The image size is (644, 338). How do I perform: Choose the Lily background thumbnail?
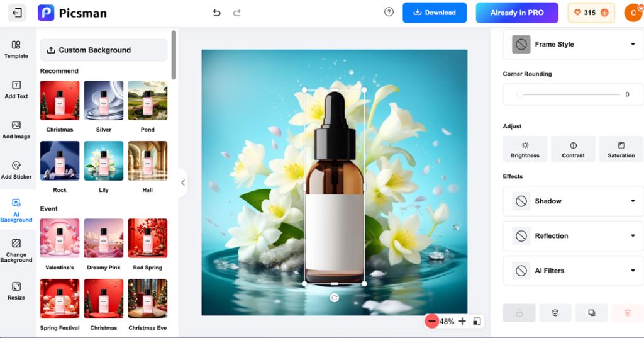(104, 161)
